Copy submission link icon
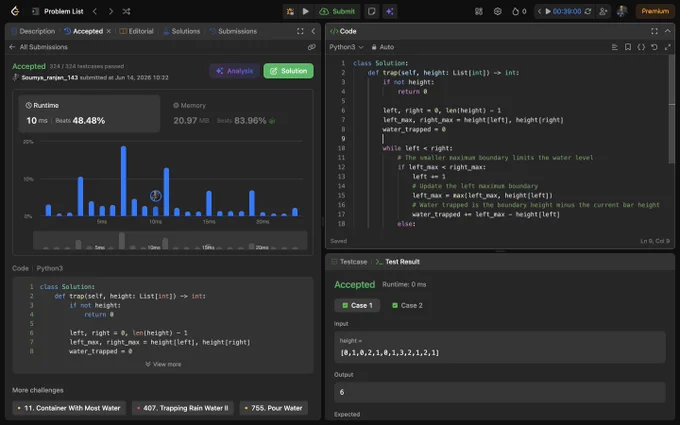This screenshot has width=680, height=425. 311,47
